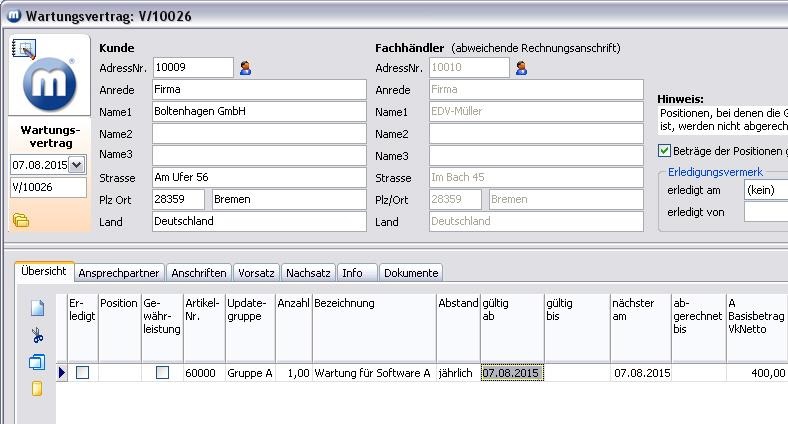Open the Dokumente tab
The width and height of the screenshot is (788, 424).
tap(410, 272)
